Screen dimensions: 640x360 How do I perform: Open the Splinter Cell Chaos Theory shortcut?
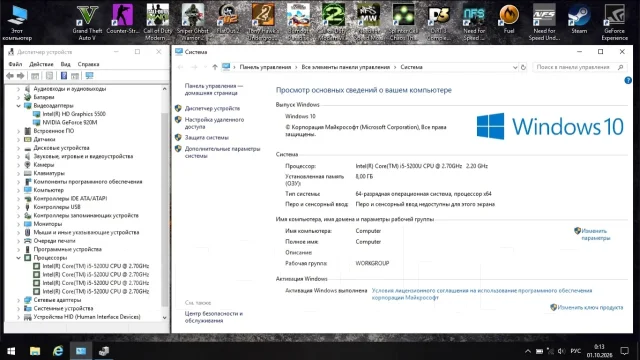(403, 22)
